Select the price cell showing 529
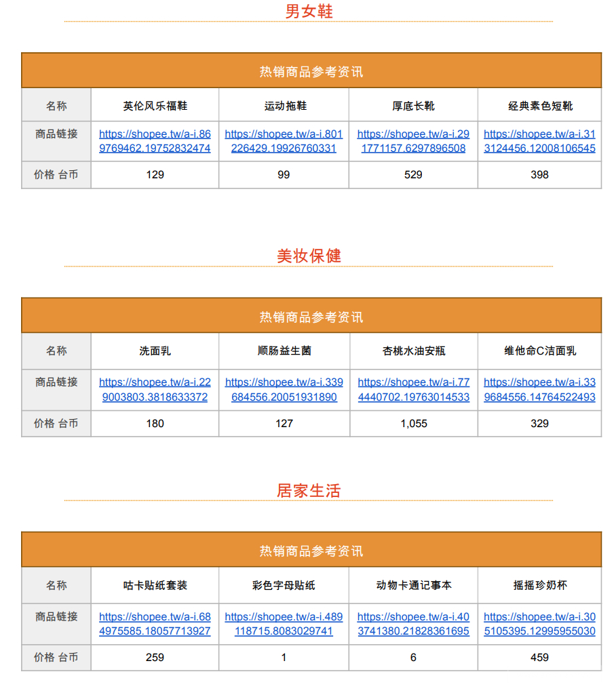 412,176
